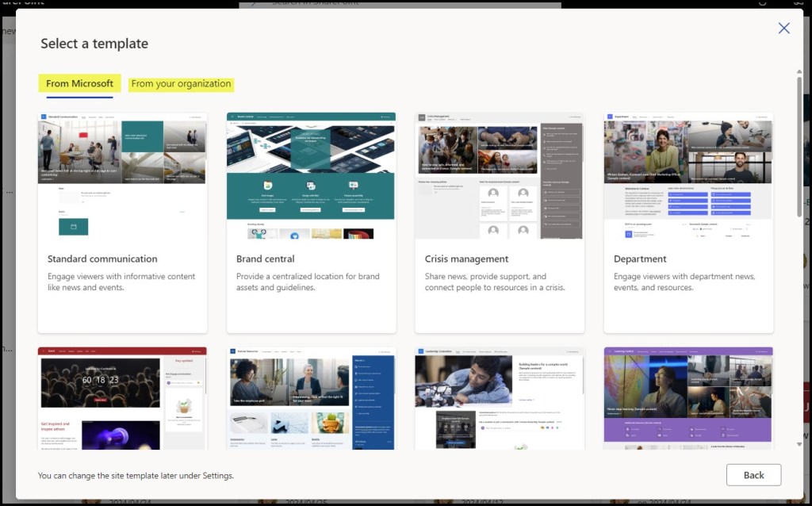Pick the purple Learning central template preview
The width and height of the screenshot is (812, 506).
pos(688,398)
